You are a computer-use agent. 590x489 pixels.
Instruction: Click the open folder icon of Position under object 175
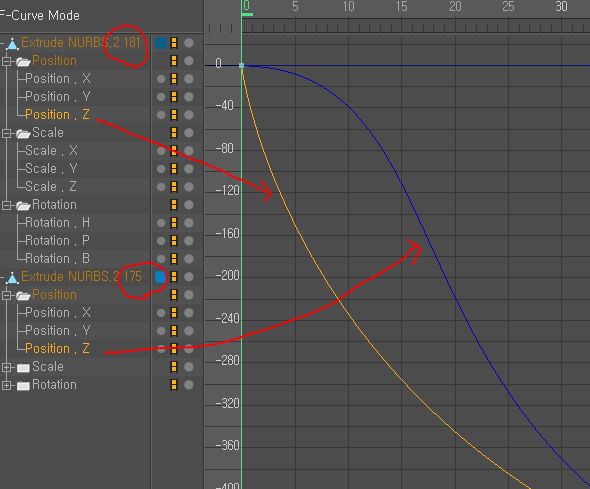click(x=23, y=296)
